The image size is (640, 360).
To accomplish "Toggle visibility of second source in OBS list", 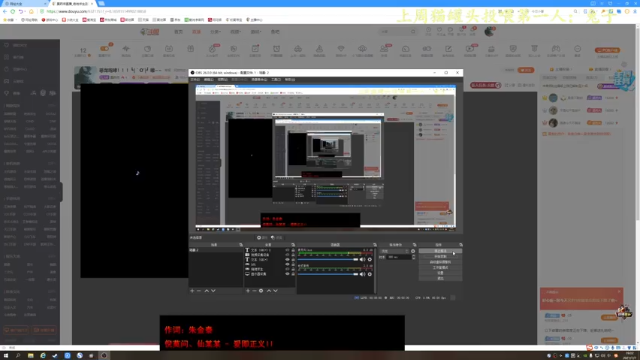I will coord(287,255).
